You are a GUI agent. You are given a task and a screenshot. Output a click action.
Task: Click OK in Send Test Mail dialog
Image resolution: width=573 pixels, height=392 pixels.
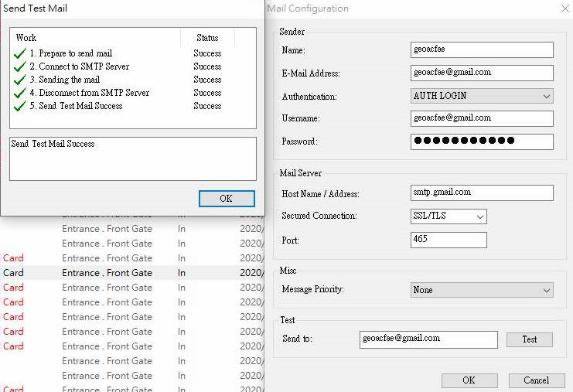(227, 199)
